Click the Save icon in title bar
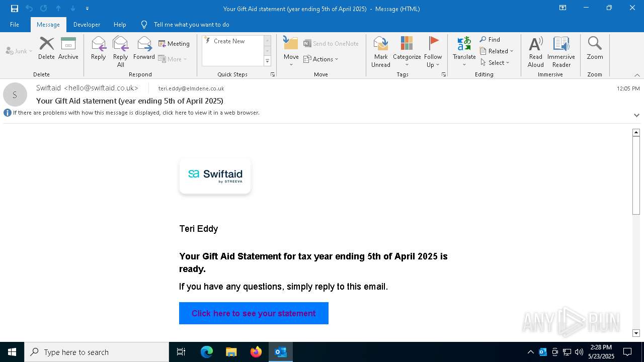Screen dimensions: 644x362 click(15, 9)
